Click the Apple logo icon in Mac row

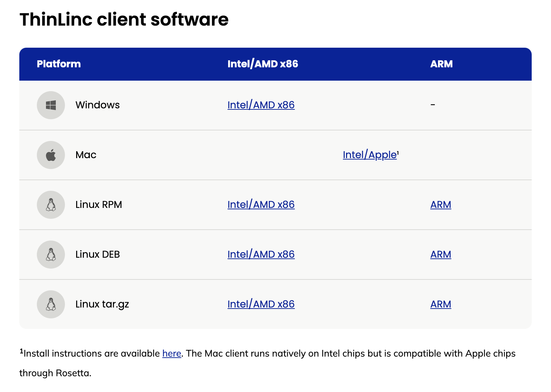coord(51,155)
